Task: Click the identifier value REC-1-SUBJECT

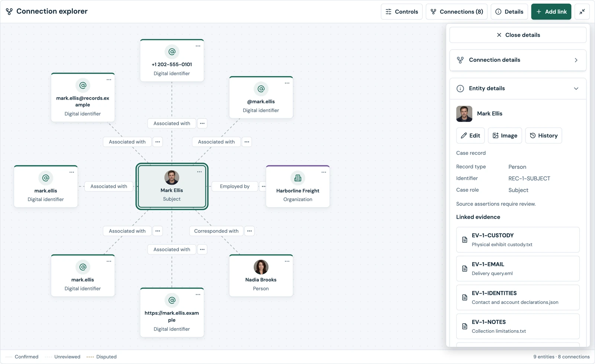Action: [529, 178]
